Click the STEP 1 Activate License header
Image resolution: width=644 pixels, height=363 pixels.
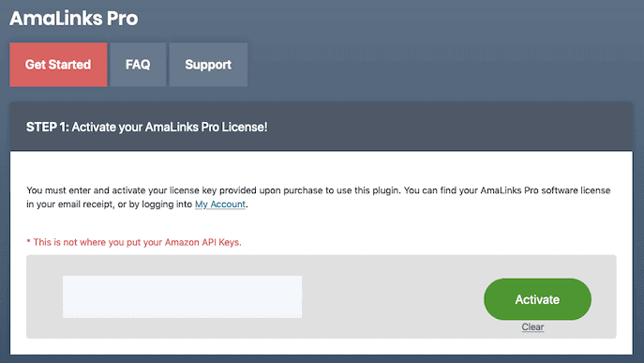[x=146, y=127]
